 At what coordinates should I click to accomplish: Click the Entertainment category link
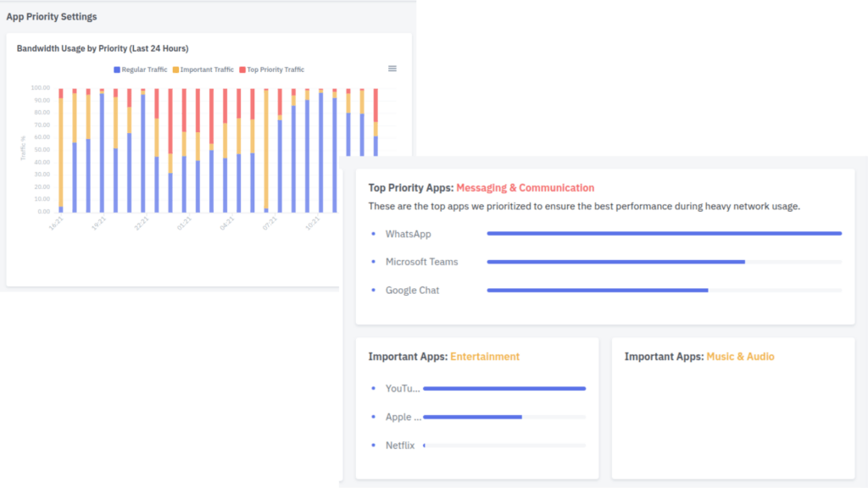485,357
